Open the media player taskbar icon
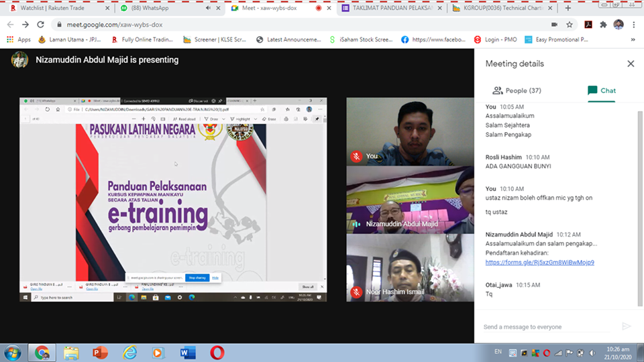 click(158, 353)
